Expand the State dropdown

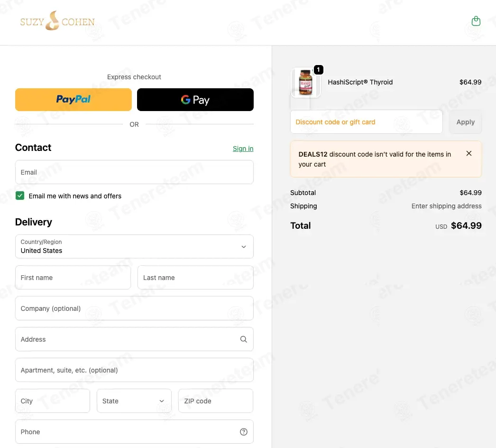tap(134, 401)
